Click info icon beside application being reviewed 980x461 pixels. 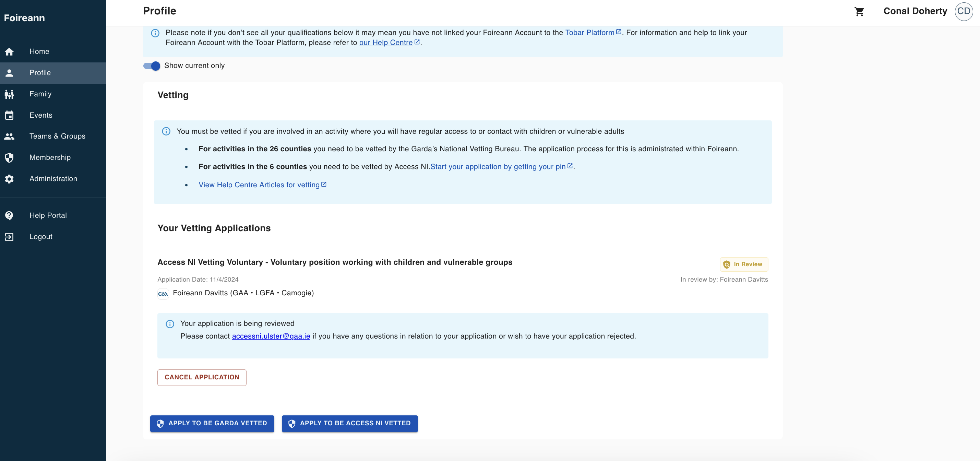pyautogui.click(x=170, y=324)
